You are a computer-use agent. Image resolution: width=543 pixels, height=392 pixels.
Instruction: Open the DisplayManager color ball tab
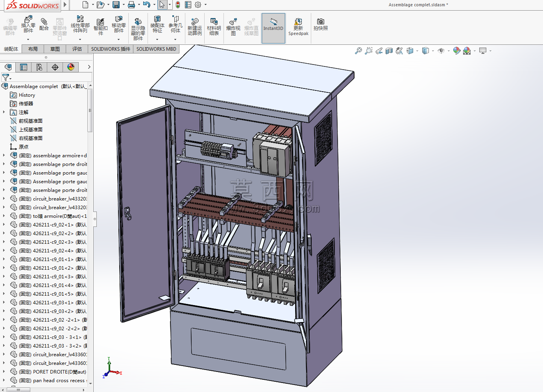coord(71,67)
